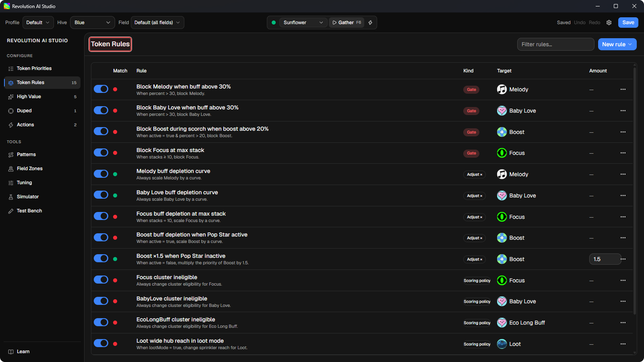Click the Boost icon in Boost ×1.5 row

click(x=502, y=259)
